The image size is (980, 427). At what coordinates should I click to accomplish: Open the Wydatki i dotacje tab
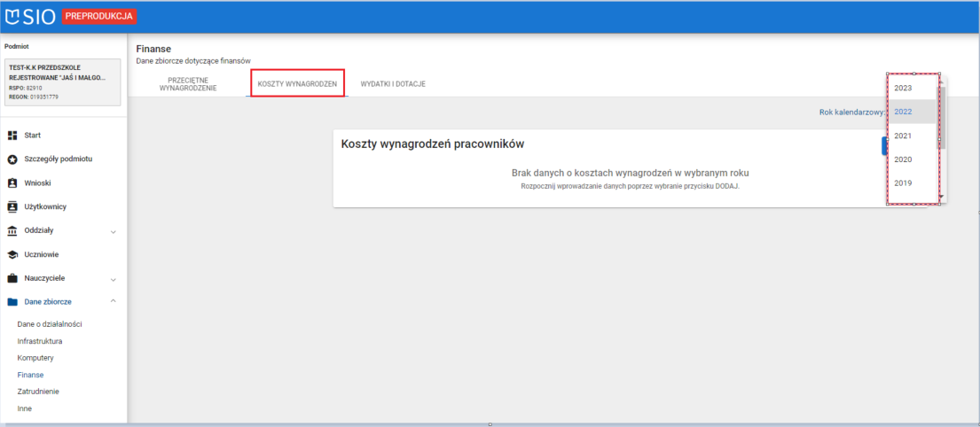click(393, 84)
